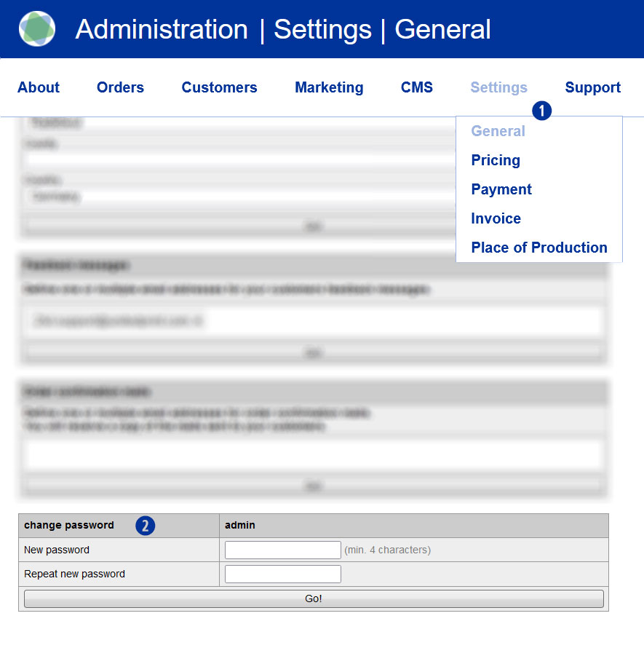Open the CMS menu
Screen dimensions: 644x648
(417, 87)
